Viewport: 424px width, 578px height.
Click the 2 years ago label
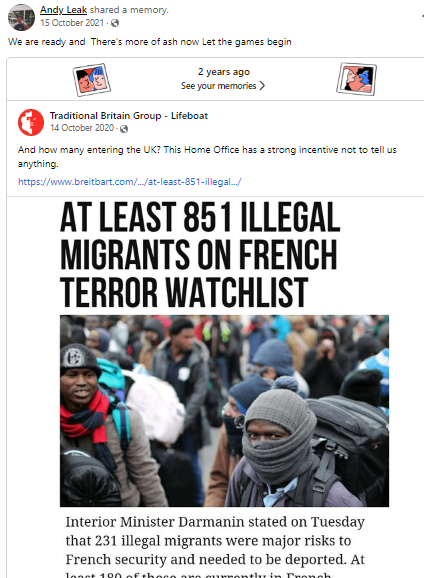[224, 72]
